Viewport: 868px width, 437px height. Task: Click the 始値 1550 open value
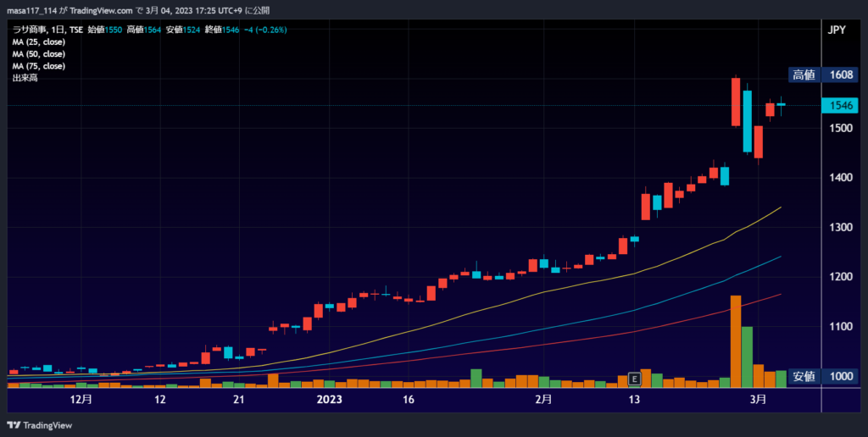pyautogui.click(x=104, y=30)
